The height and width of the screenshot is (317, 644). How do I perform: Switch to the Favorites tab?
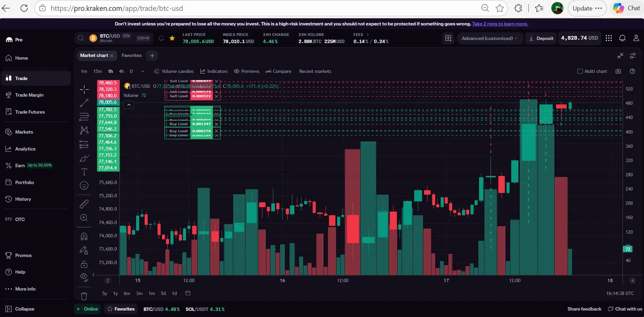[x=131, y=55]
